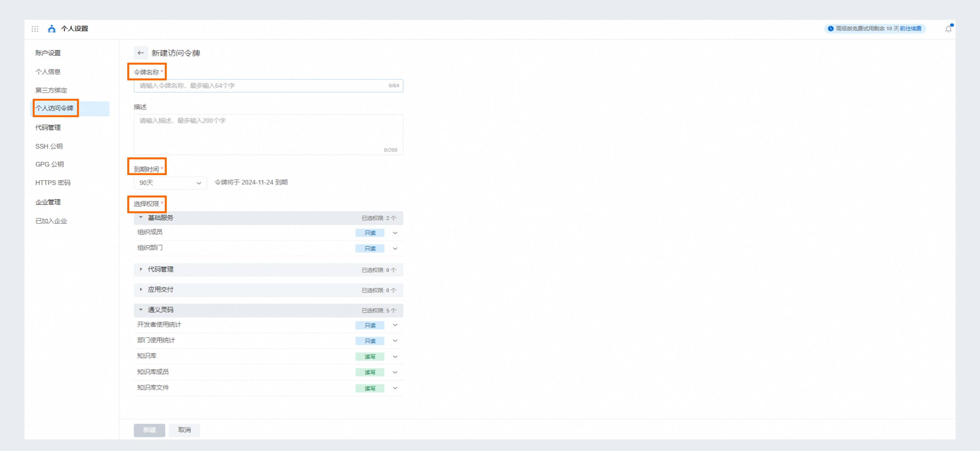Open permission dropdown for 部门使用统计
980x451 pixels.
pos(395,341)
